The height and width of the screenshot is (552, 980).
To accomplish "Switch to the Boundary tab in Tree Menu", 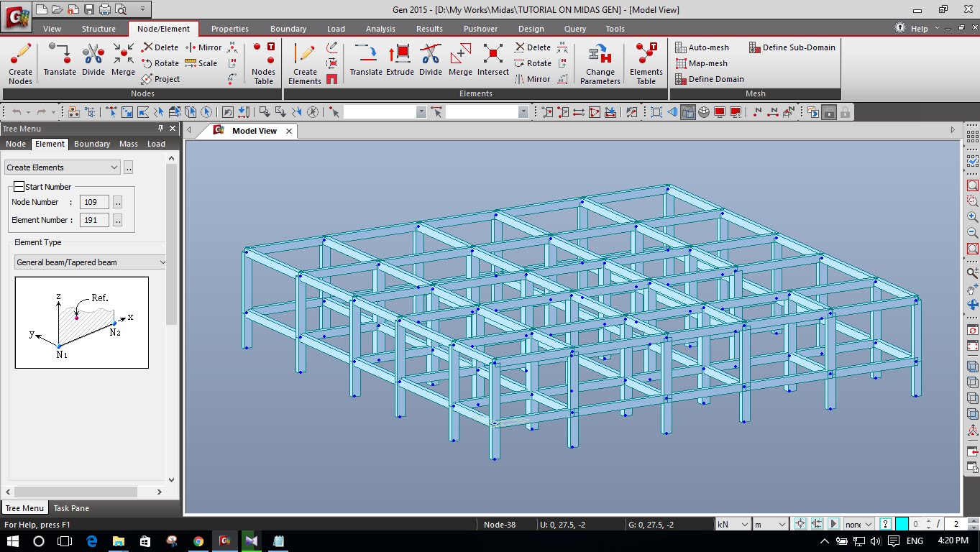I will [91, 144].
